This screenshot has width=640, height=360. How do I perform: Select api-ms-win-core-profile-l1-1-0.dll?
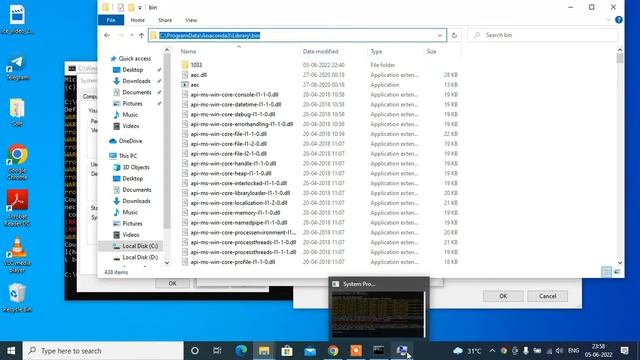(233, 262)
